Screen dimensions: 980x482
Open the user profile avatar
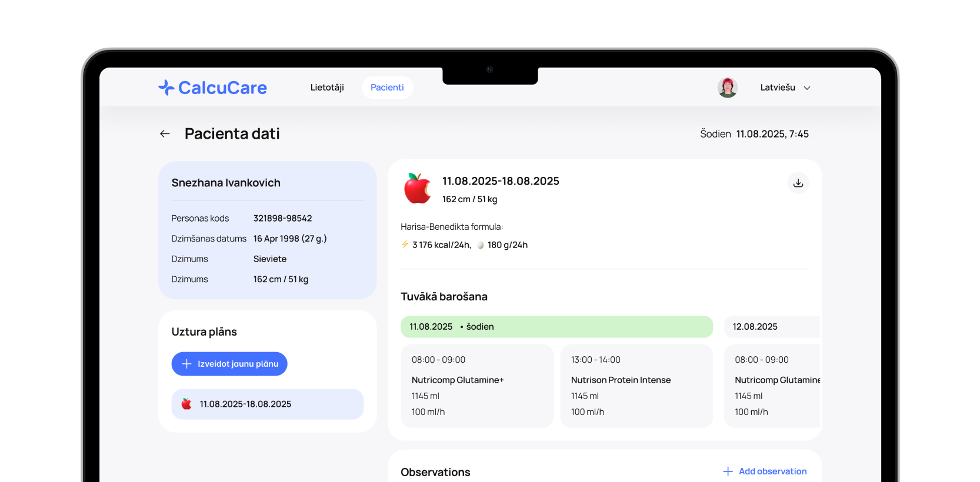[728, 88]
